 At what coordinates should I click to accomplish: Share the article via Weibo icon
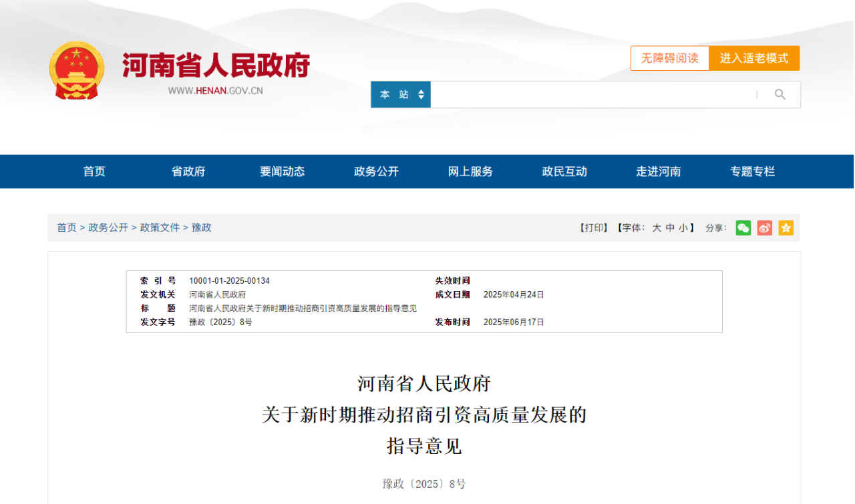pos(764,228)
